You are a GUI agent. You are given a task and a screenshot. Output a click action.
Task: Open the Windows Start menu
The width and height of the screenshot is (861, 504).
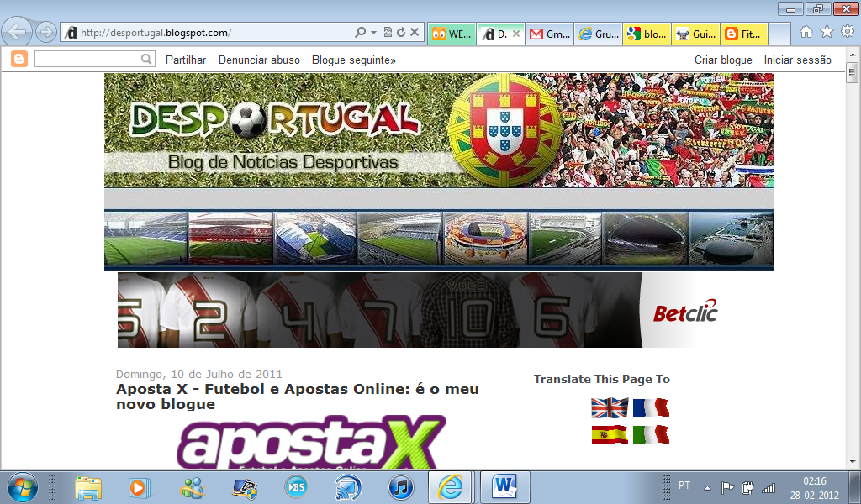21,487
